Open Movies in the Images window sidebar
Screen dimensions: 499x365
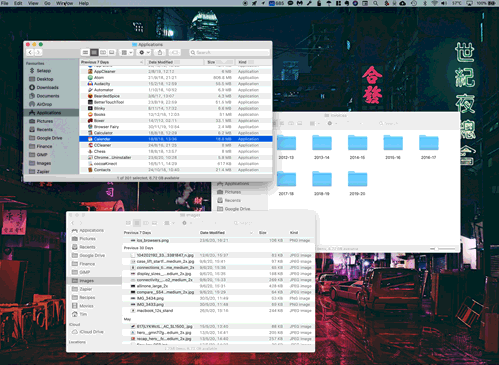click(83, 306)
